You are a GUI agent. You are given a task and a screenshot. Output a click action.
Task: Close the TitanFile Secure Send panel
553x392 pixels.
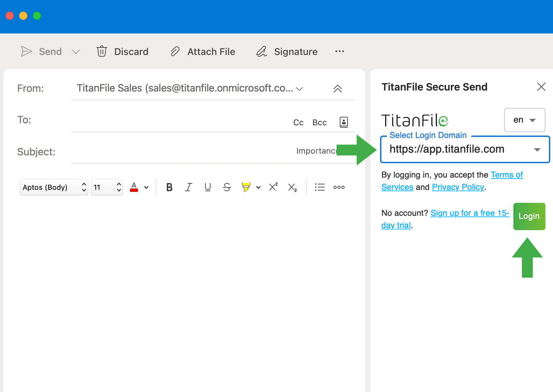pos(541,87)
